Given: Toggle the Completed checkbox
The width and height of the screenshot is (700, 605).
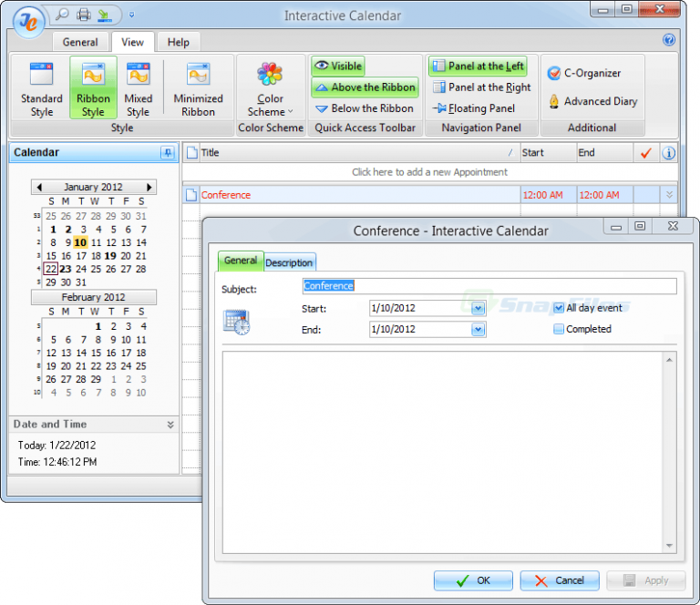Looking at the screenshot, I should tap(559, 329).
